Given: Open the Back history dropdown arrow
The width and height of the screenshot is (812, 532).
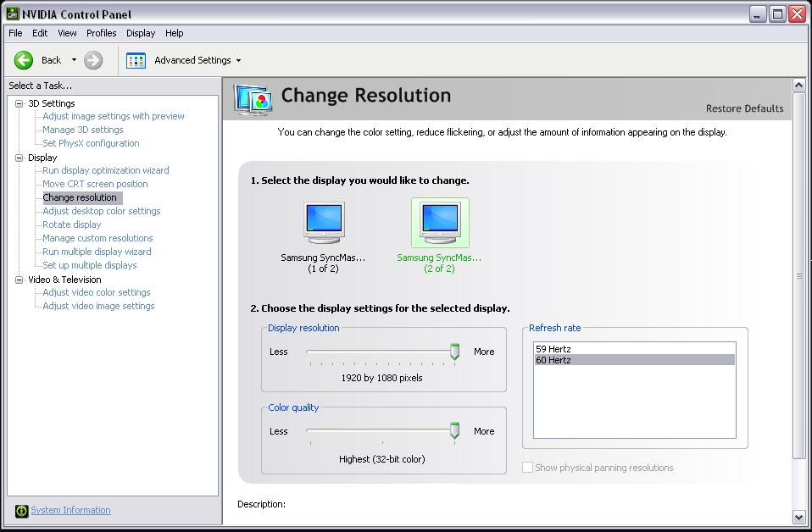Looking at the screenshot, I should [74, 60].
